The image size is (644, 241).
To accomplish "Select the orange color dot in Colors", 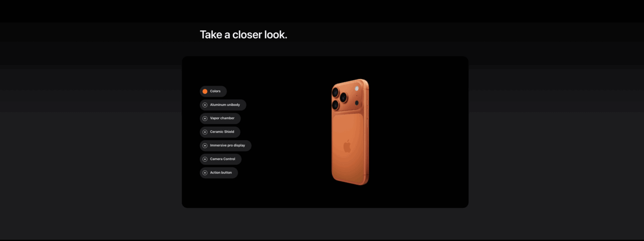I will [205, 91].
